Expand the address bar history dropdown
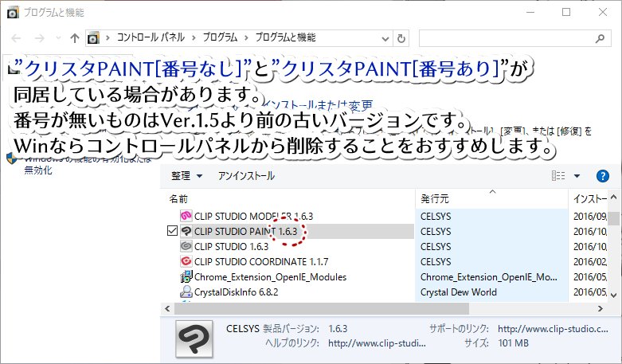 385,39
